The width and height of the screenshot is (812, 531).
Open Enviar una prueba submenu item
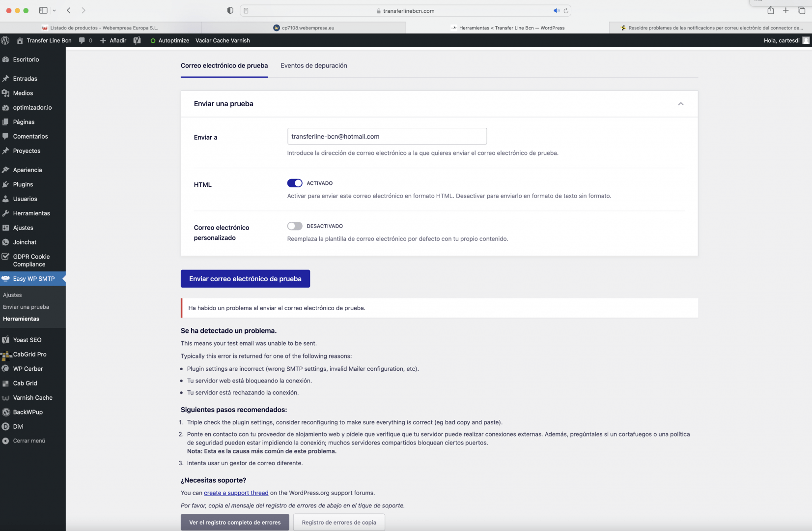pyautogui.click(x=26, y=307)
